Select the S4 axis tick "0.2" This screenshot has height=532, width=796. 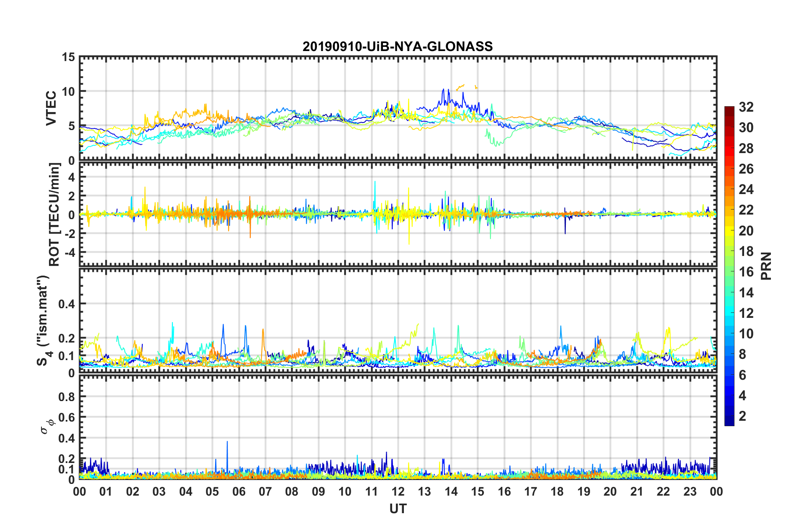click(x=67, y=338)
